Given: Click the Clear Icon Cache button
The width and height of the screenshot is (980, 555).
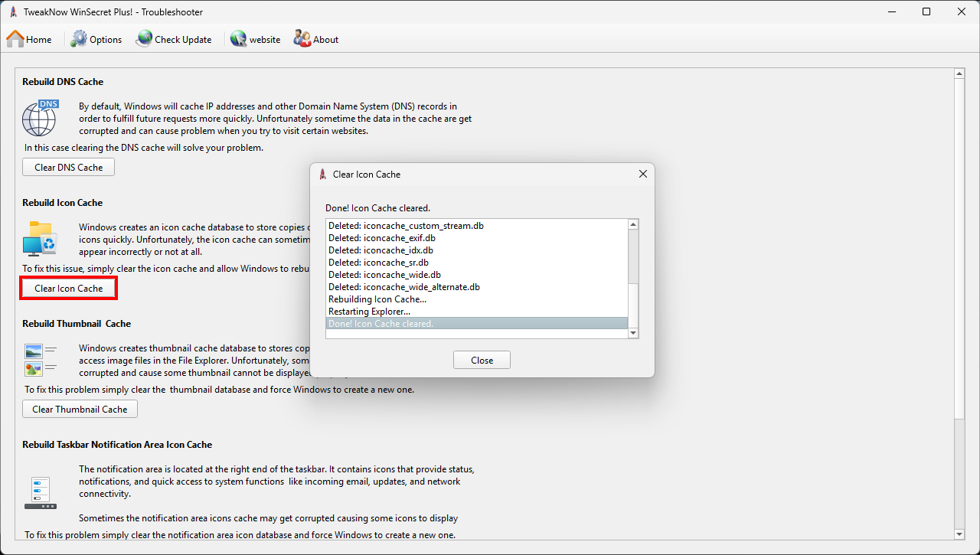Looking at the screenshot, I should pos(68,288).
